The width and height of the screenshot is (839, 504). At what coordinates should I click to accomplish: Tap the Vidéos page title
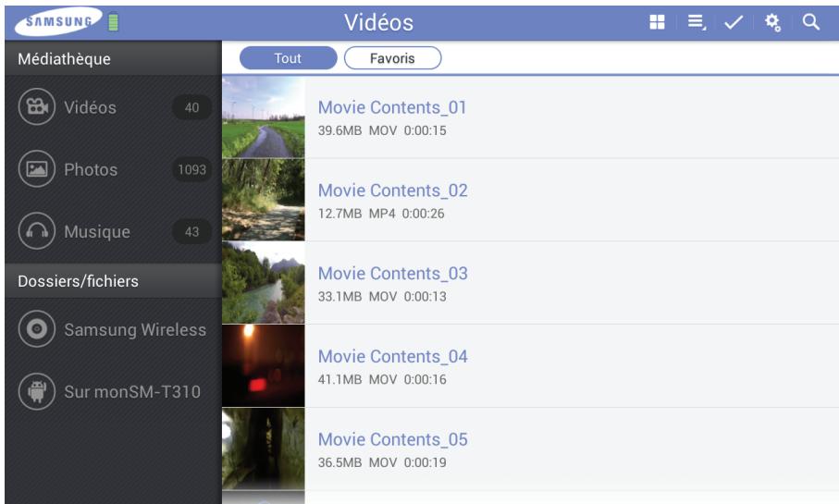pos(378,22)
